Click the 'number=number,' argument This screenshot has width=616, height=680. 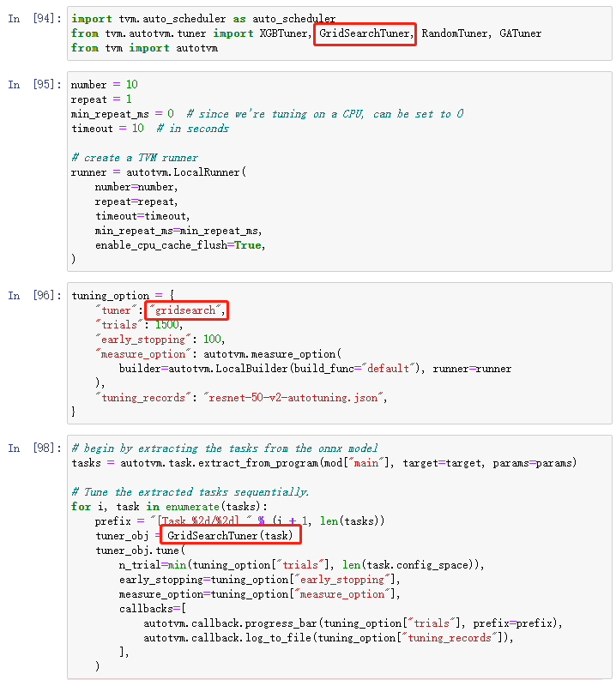pyautogui.click(x=136, y=187)
